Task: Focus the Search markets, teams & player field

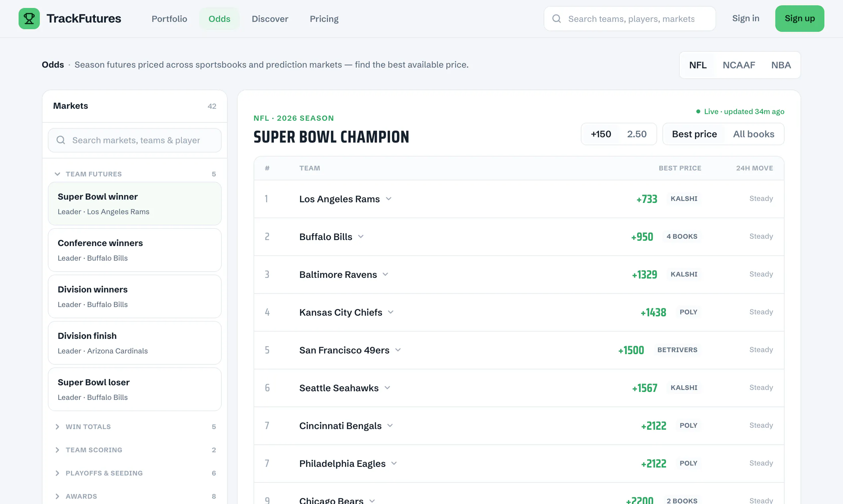Action: pyautogui.click(x=135, y=140)
